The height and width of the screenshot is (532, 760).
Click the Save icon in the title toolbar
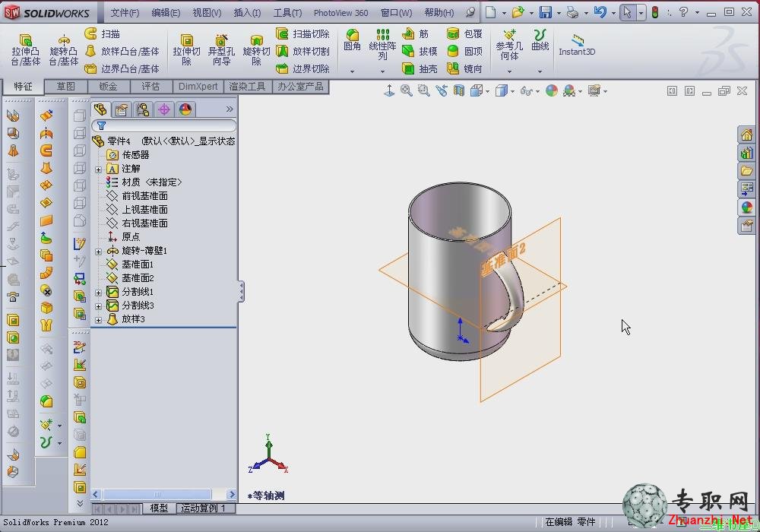(546, 12)
